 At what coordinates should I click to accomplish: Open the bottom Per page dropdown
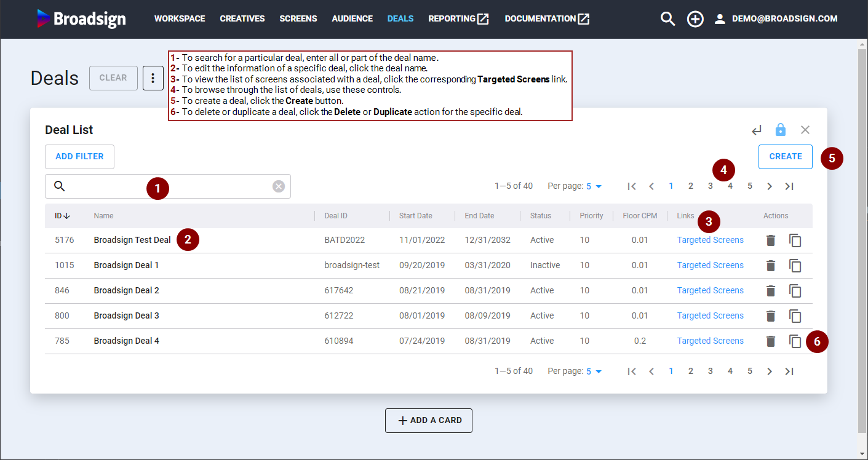pyautogui.click(x=594, y=371)
